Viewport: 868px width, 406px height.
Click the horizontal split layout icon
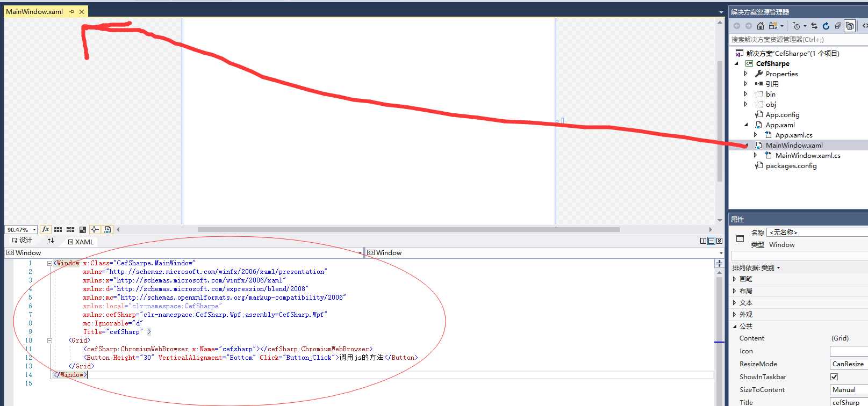click(x=711, y=241)
